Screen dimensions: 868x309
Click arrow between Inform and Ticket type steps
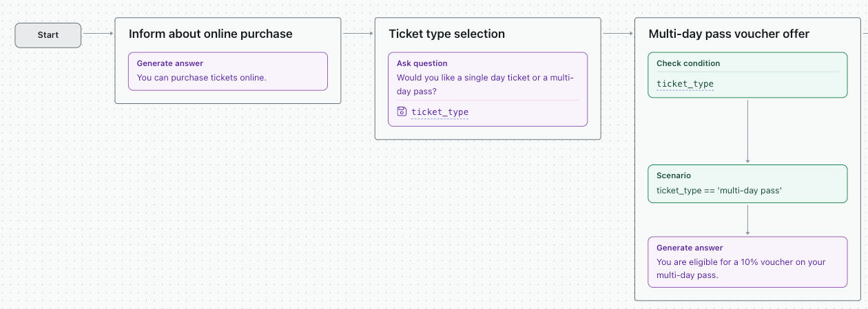click(x=358, y=33)
